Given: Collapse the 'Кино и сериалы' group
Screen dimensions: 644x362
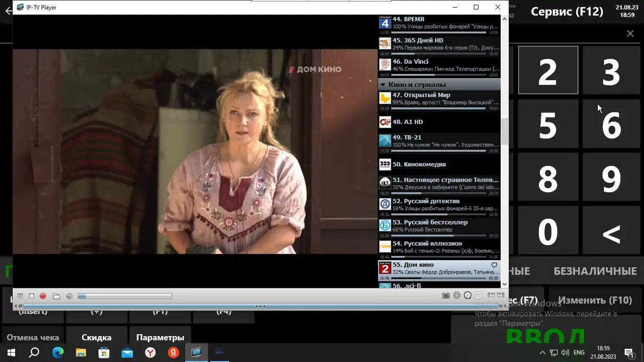Looking at the screenshot, I should (x=383, y=85).
